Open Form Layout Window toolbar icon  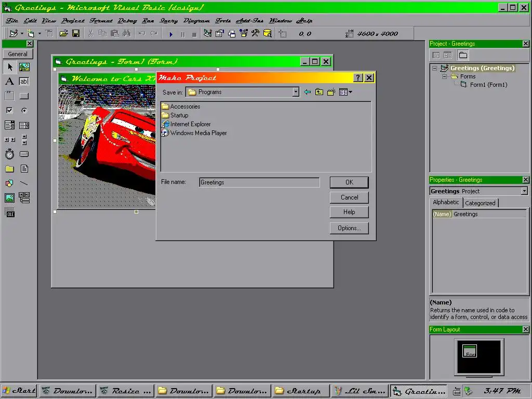click(x=232, y=34)
